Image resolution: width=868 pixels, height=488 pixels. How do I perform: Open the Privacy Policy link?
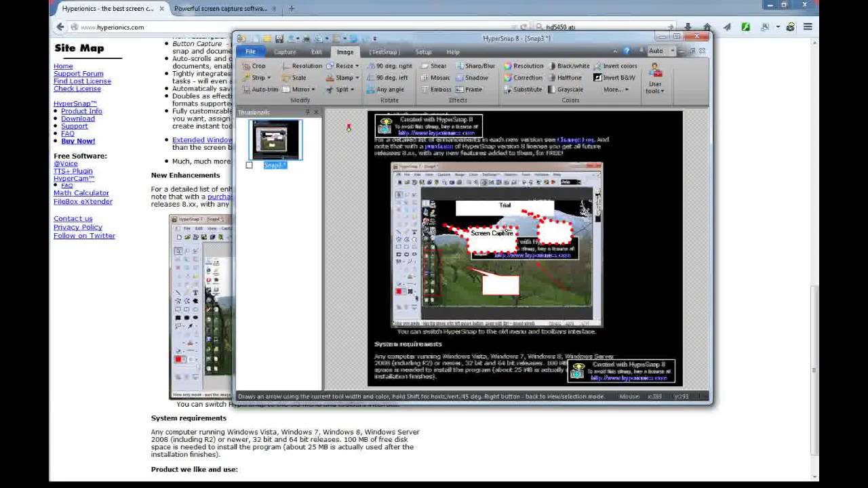pyautogui.click(x=78, y=227)
